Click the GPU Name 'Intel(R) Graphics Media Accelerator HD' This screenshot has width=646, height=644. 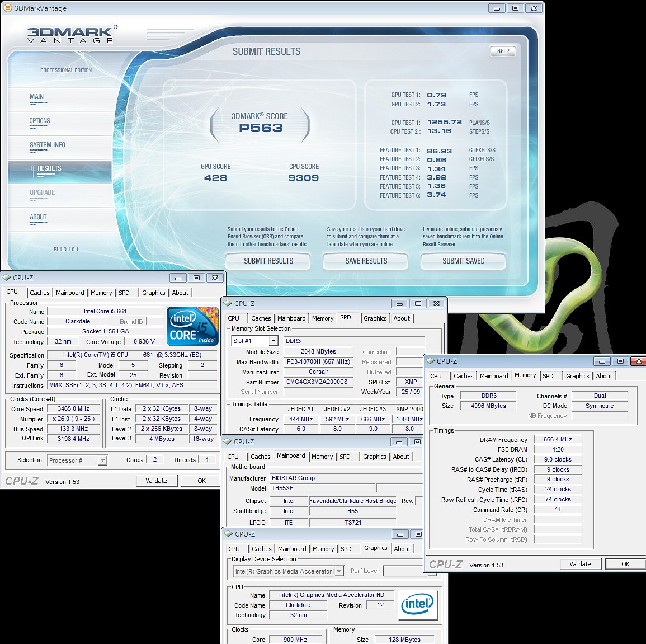332,595
